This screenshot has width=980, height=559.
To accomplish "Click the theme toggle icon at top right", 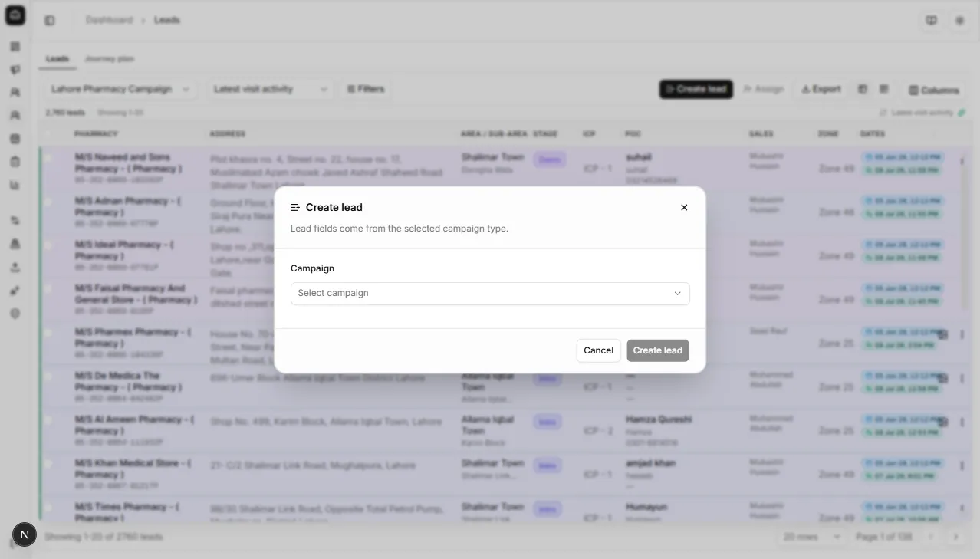I will (959, 21).
